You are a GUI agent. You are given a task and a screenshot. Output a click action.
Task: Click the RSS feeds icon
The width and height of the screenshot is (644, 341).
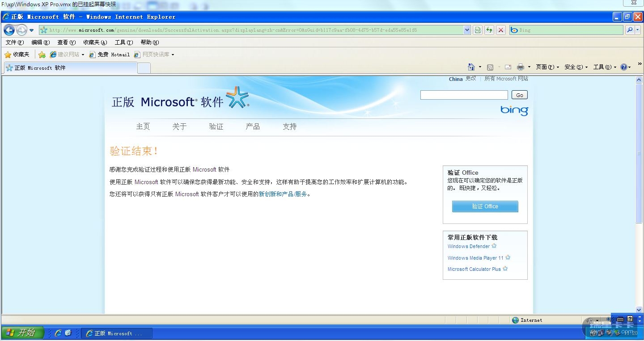point(490,67)
